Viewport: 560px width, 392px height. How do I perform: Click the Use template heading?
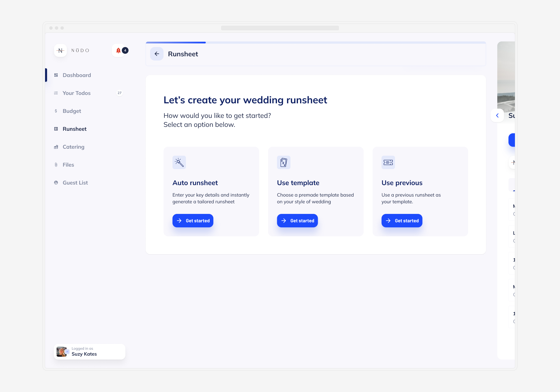point(298,183)
